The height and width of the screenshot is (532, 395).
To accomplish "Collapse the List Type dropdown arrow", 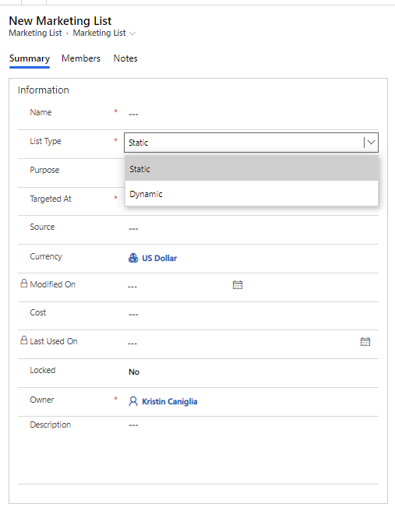I will 371,143.
